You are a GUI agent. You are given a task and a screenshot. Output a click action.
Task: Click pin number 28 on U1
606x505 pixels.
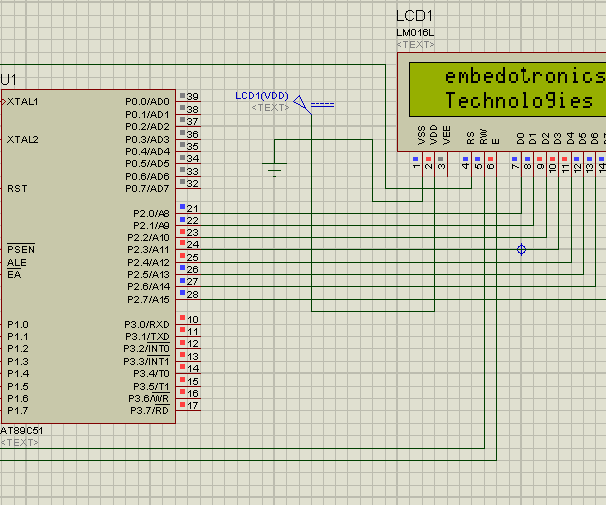192,294
